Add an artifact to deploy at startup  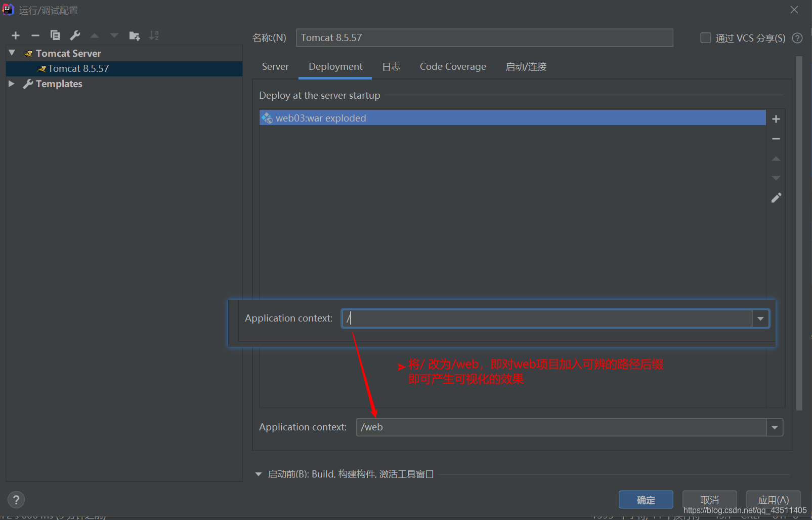(776, 118)
